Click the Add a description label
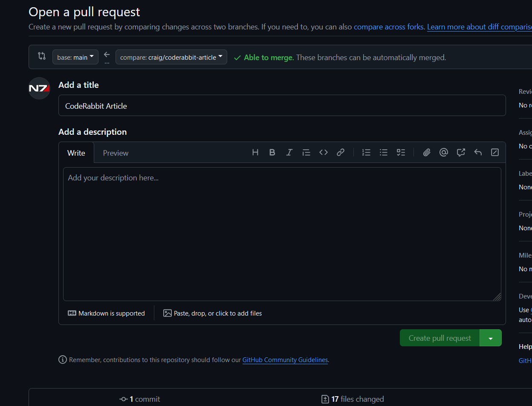 93,132
